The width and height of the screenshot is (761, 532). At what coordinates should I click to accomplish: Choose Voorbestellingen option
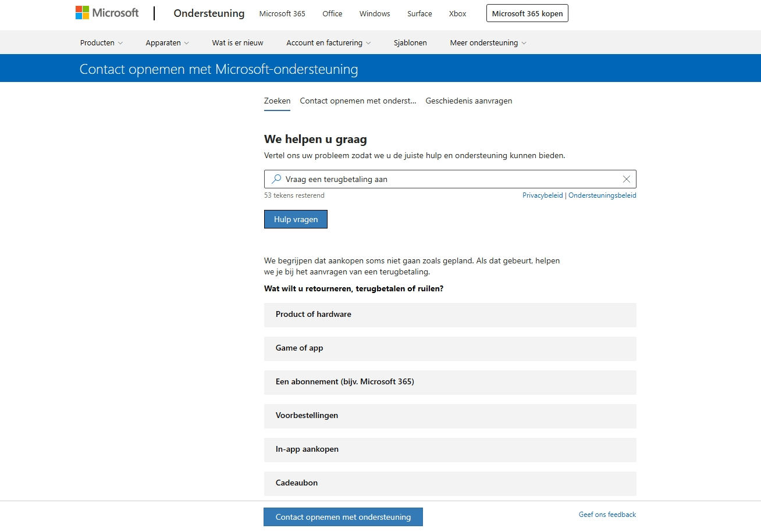pos(450,416)
